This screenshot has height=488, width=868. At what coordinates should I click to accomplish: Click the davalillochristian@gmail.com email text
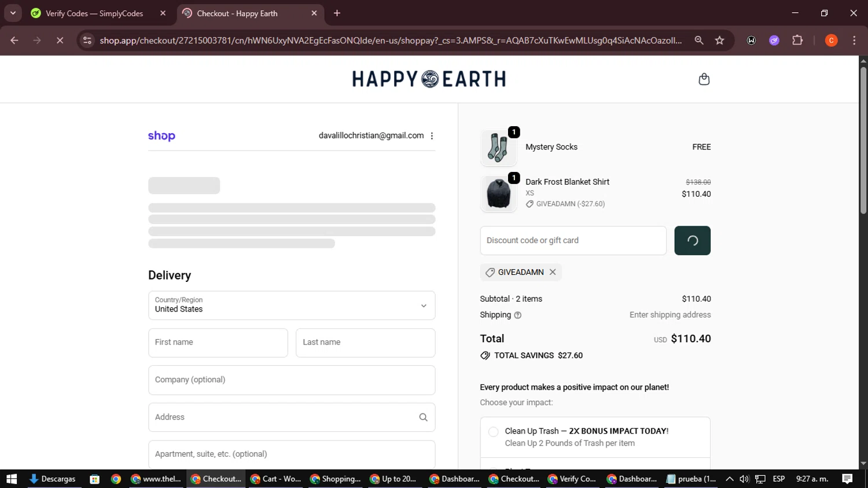pos(371,135)
